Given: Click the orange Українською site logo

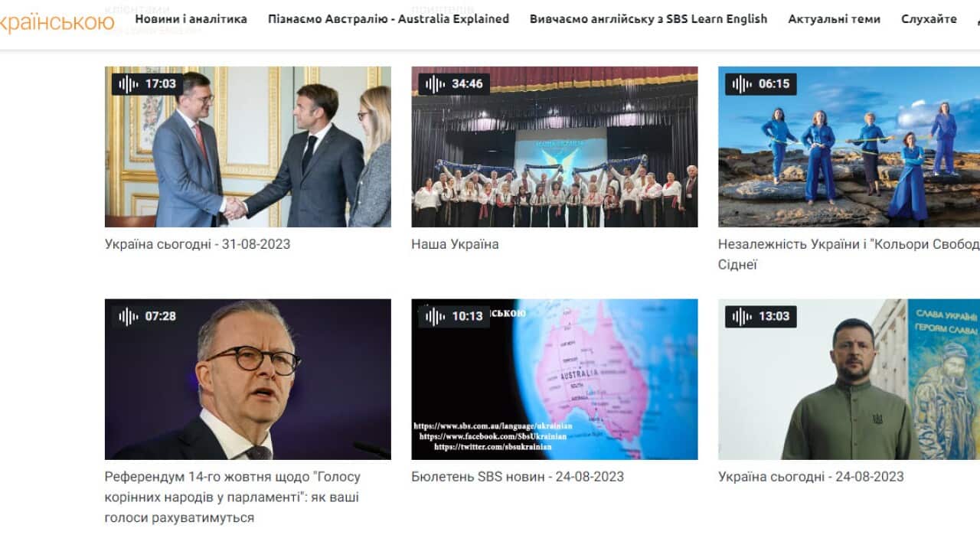Looking at the screenshot, I should (57, 22).
